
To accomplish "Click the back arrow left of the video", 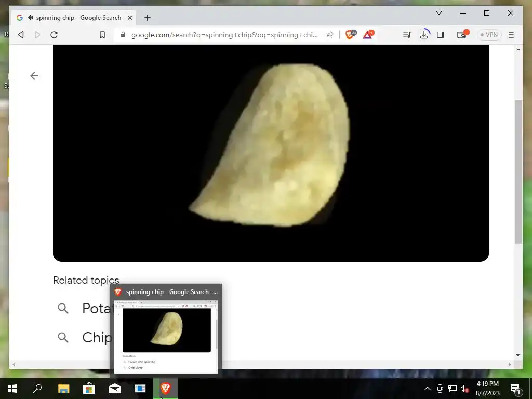I will 34,76.
